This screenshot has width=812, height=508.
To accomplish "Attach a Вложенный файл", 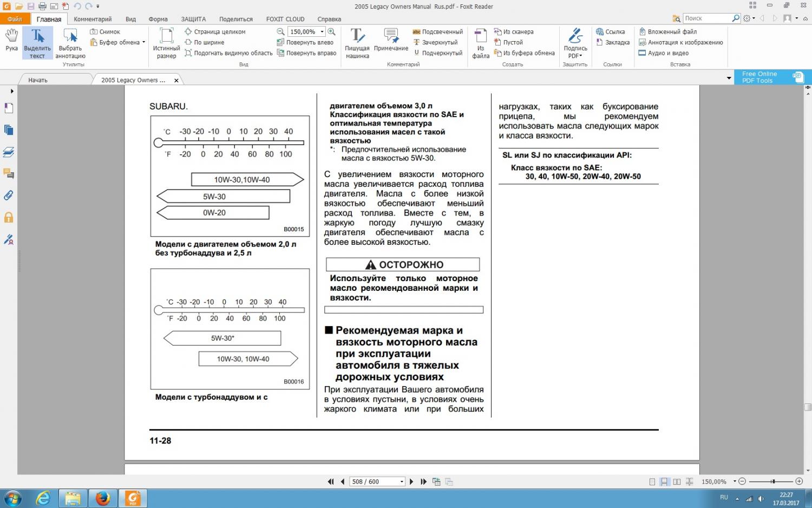I will 668,32.
